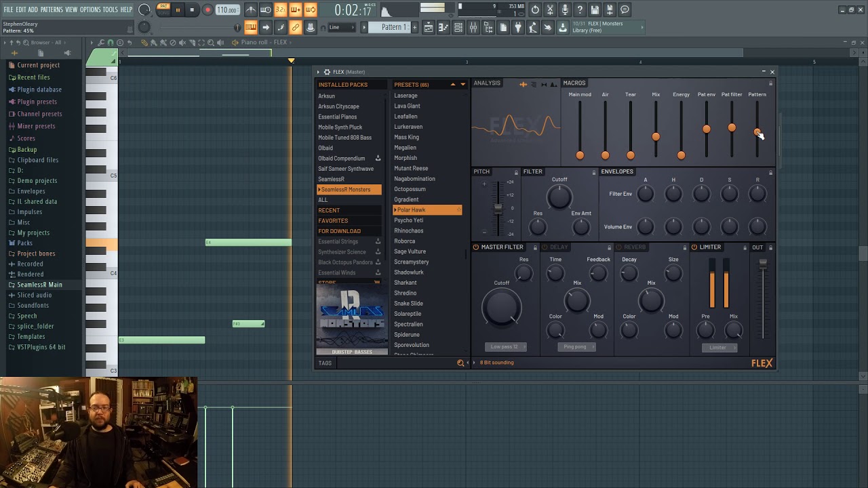Image resolution: width=868 pixels, height=488 pixels.
Task: Click the Main mod macro slider handle
Action: [580, 155]
